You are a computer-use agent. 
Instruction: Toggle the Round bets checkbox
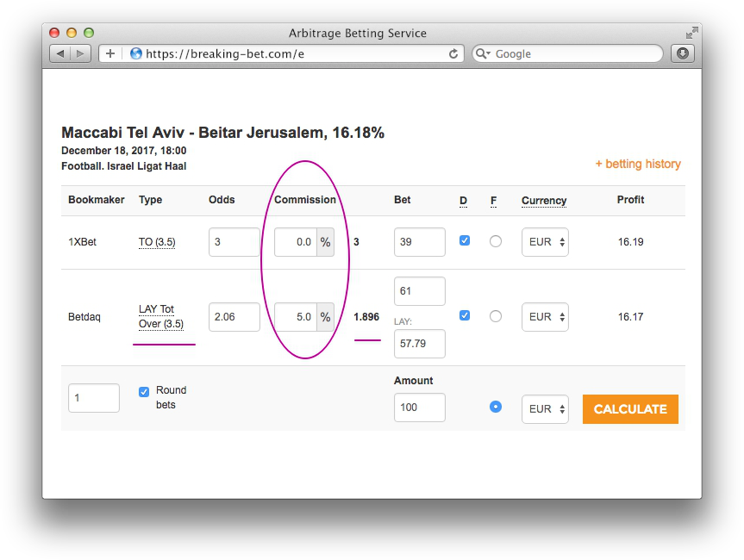(144, 392)
